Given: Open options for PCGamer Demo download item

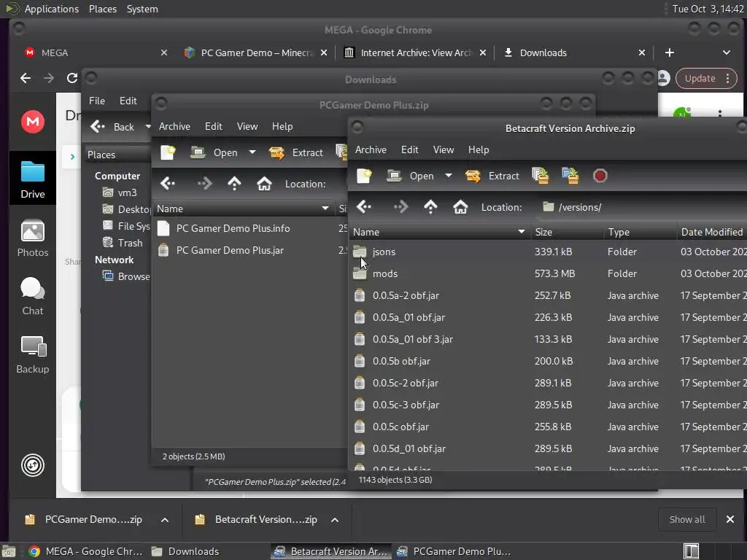Looking at the screenshot, I should pyautogui.click(x=164, y=519).
